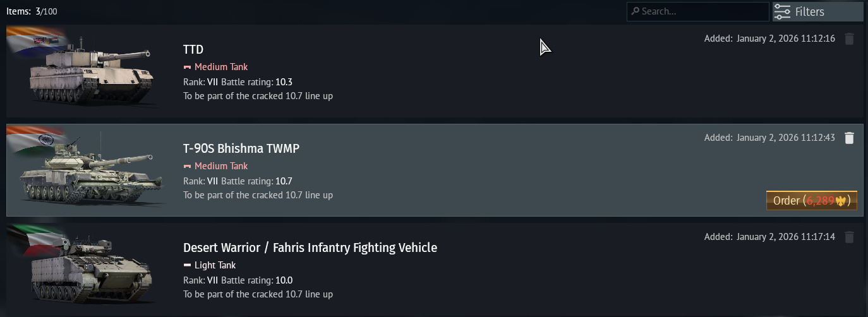The height and width of the screenshot is (317, 868).
Task: Click the golden eagle currency icon
Action: pos(841,201)
